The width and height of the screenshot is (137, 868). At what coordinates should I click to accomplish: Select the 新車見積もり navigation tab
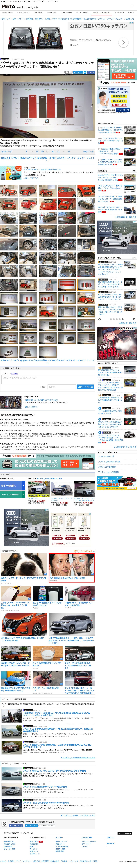7,12
